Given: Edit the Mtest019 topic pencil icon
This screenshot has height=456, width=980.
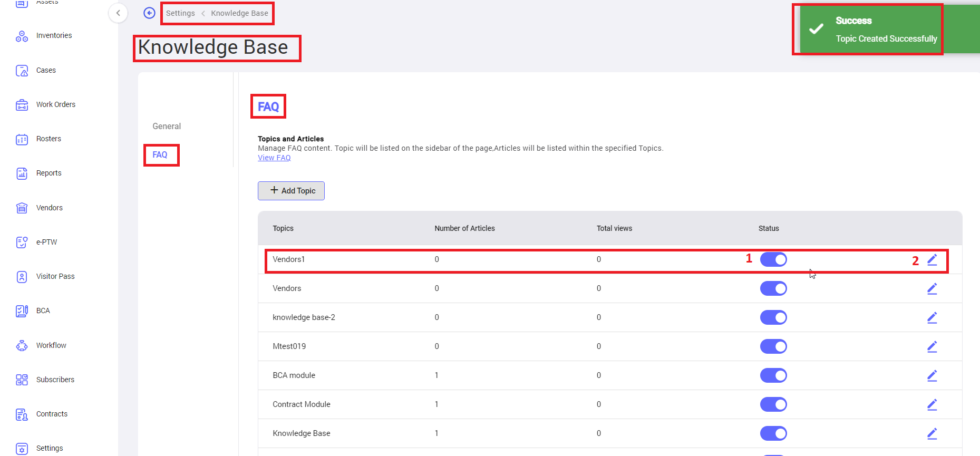Looking at the screenshot, I should click(x=932, y=346).
